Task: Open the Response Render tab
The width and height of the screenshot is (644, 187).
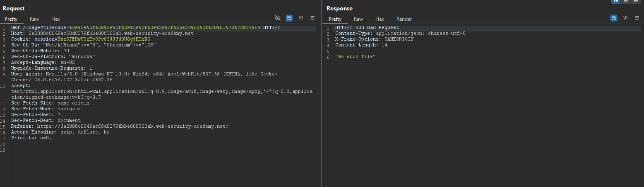Action: 404,19
